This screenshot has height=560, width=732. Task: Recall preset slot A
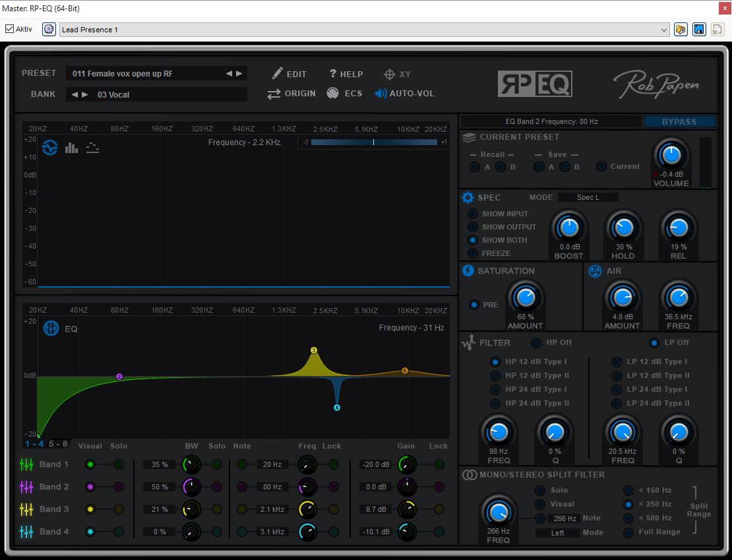pyautogui.click(x=475, y=167)
